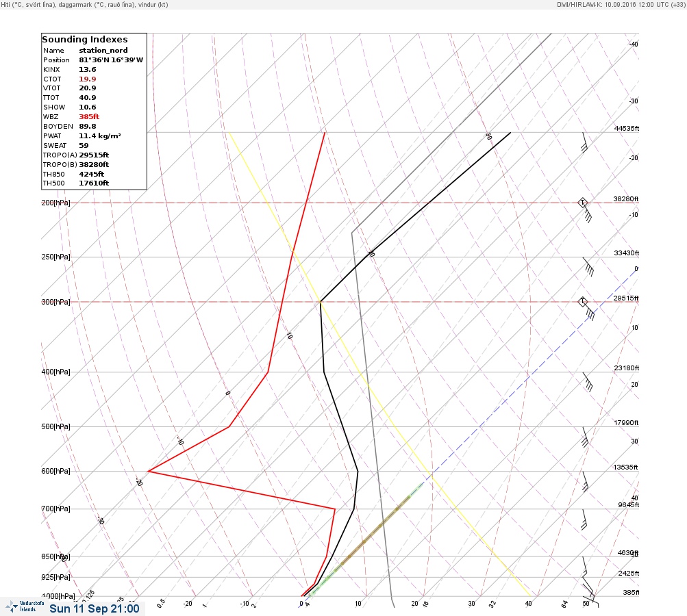Click the 'Sounding Indexes' title

pos(84,40)
